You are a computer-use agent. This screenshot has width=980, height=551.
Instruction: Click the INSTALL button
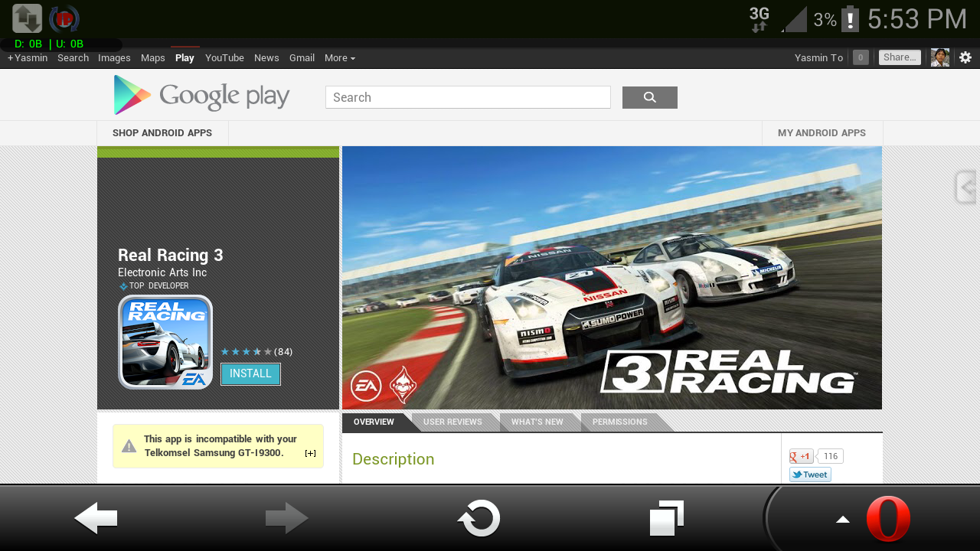coord(250,373)
